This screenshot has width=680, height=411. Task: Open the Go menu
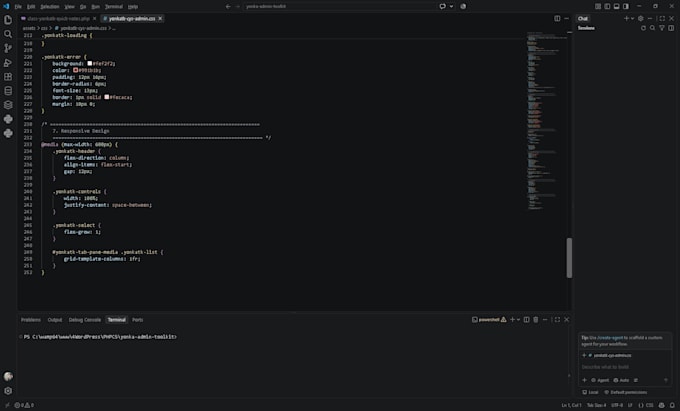click(x=83, y=7)
